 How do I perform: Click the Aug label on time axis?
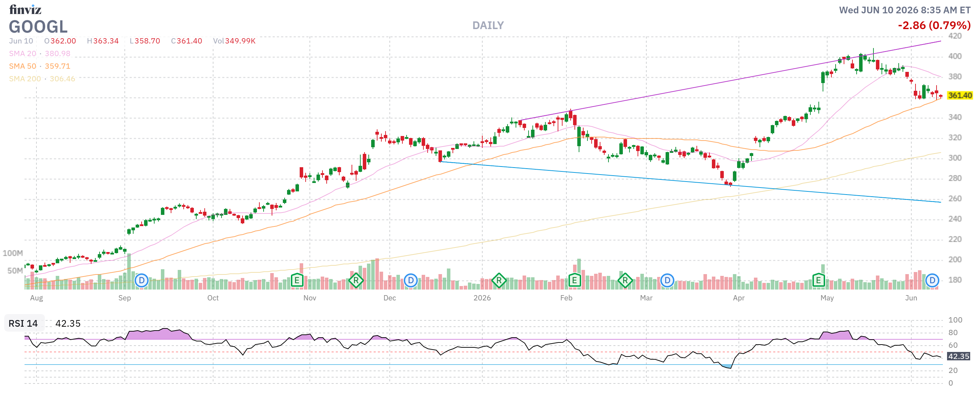[36, 298]
